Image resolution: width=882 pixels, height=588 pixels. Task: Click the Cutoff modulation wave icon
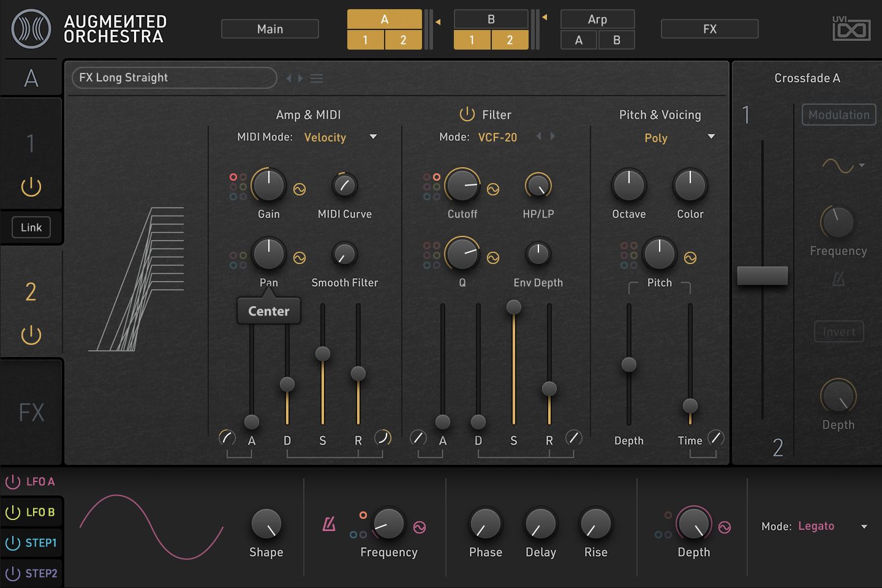(x=493, y=189)
